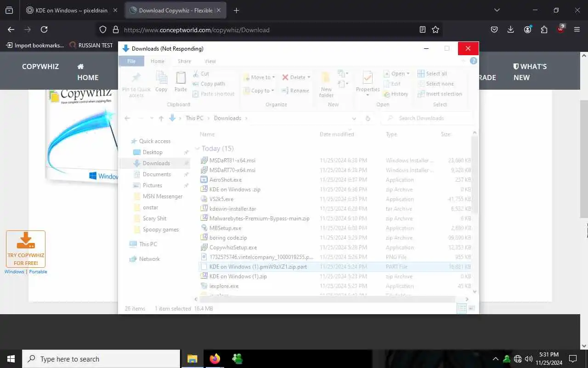
Task: Select Documents in navigation pane
Action: [157, 174]
